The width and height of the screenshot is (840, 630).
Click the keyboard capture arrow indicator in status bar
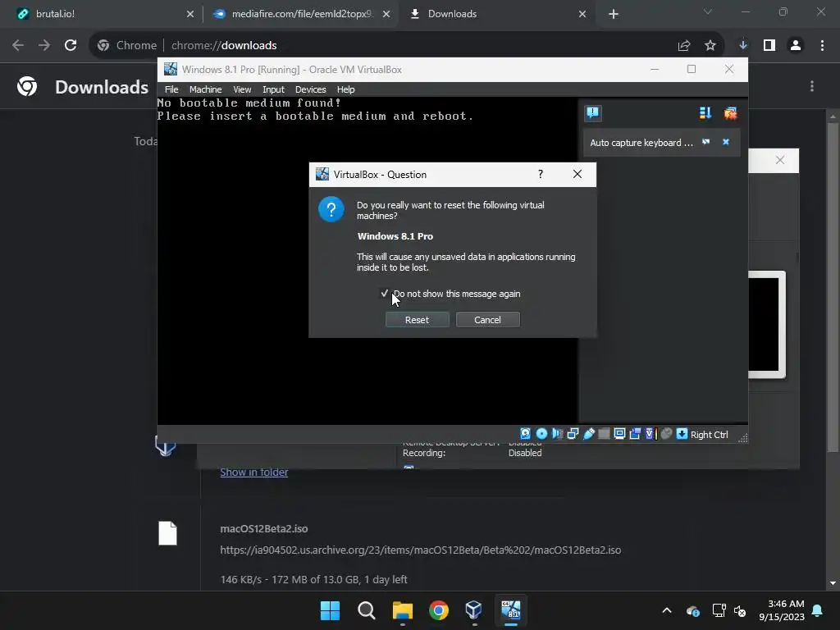click(682, 434)
